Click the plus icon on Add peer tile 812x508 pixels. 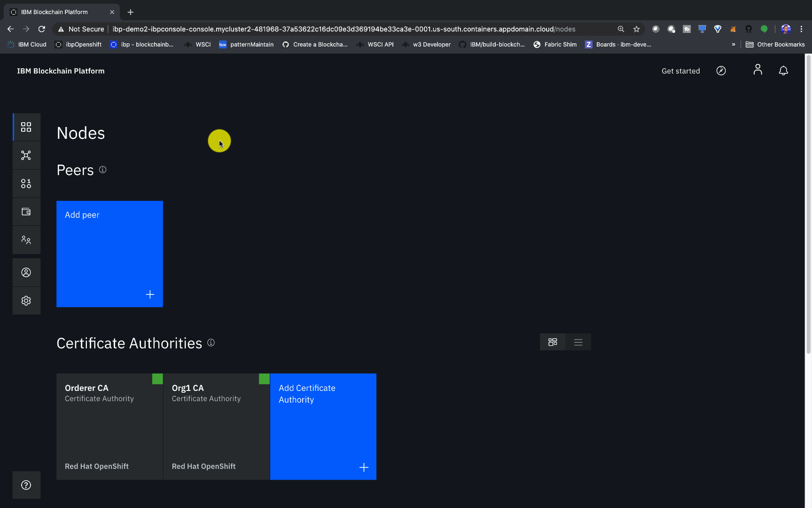150,294
